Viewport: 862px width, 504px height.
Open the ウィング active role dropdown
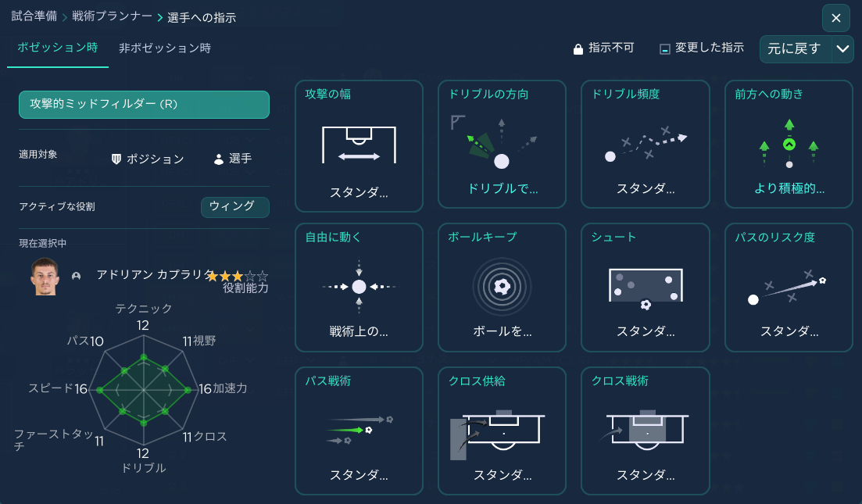(234, 206)
